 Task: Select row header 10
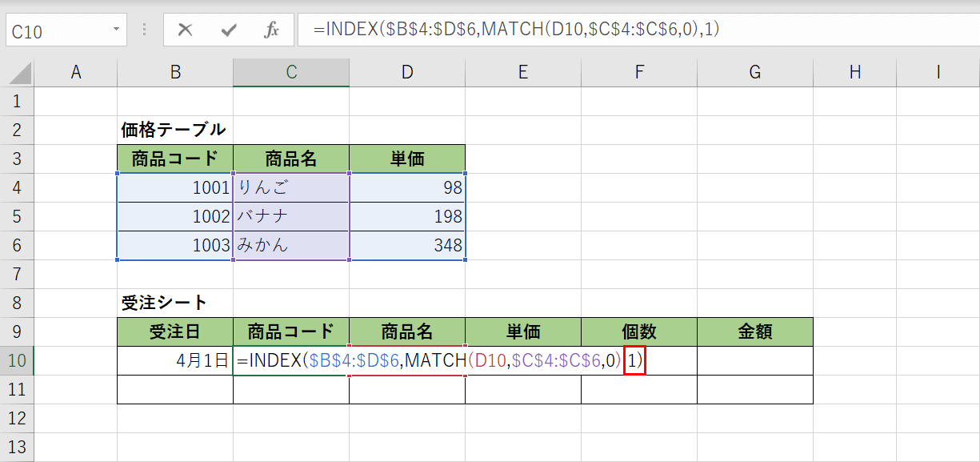18,361
